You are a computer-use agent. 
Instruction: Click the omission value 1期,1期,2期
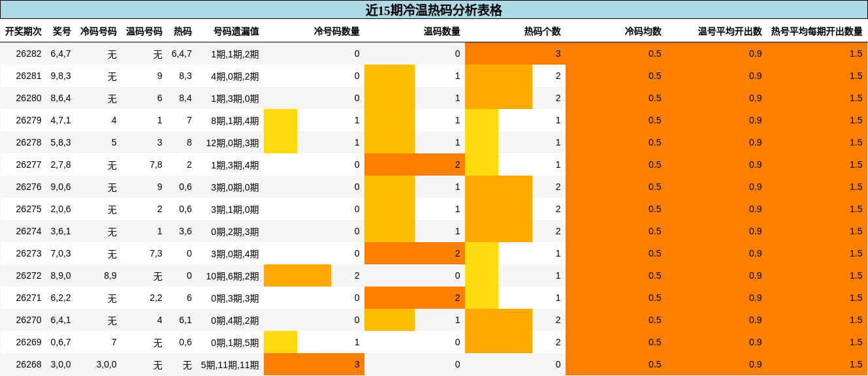(x=235, y=54)
